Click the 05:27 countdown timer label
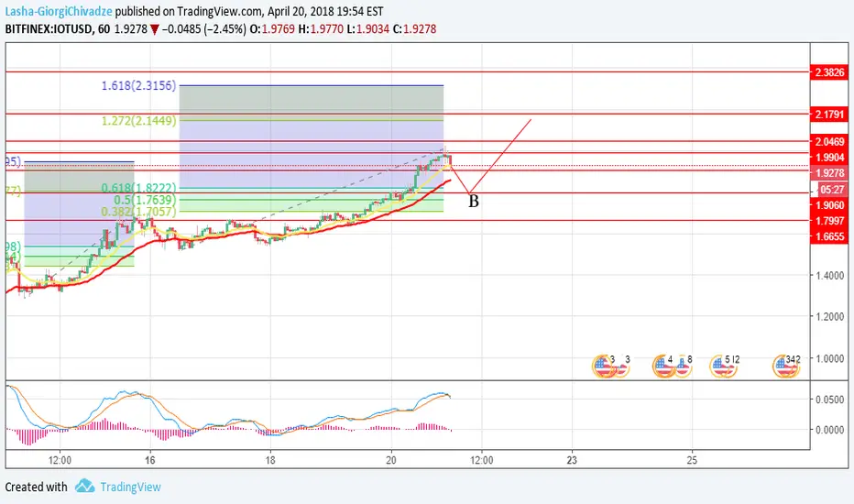Viewport: 854px width, 504px height. coord(832,190)
